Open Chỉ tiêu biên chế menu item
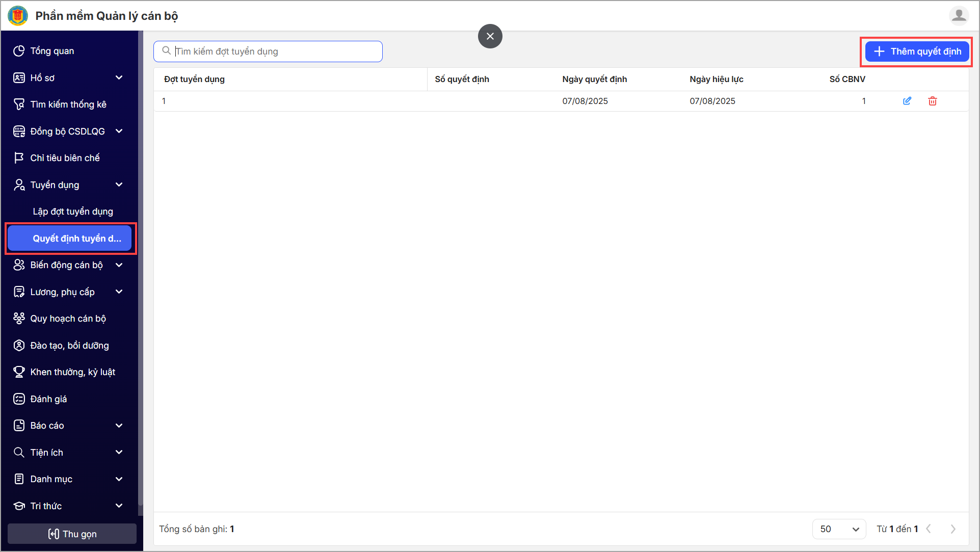980x552 pixels. point(65,158)
